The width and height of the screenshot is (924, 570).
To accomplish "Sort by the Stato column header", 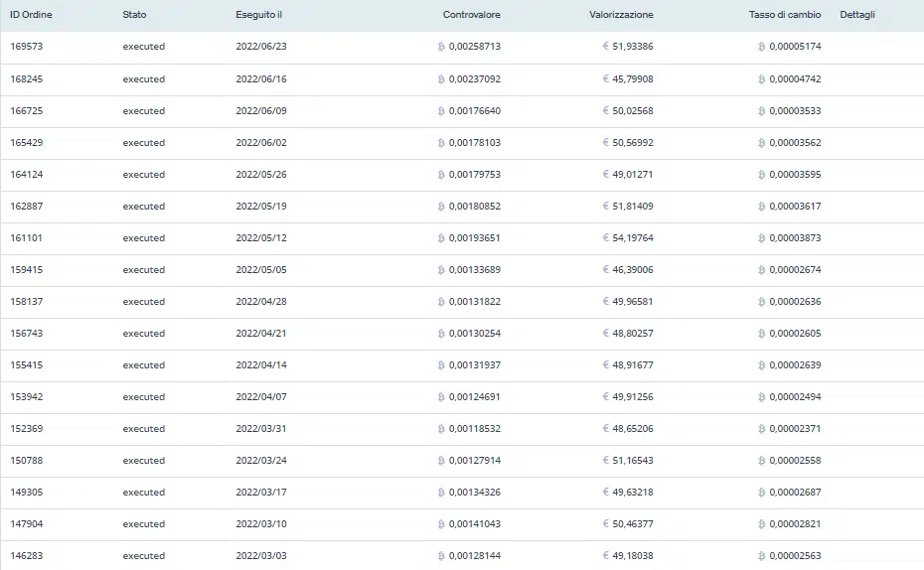I will [x=134, y=15].
